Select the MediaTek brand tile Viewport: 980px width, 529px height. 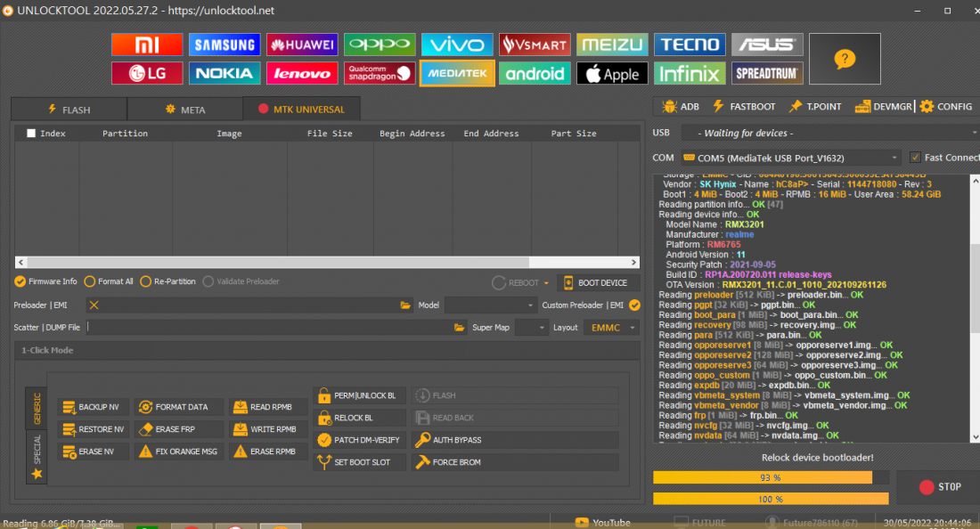[x=457, y=73]
